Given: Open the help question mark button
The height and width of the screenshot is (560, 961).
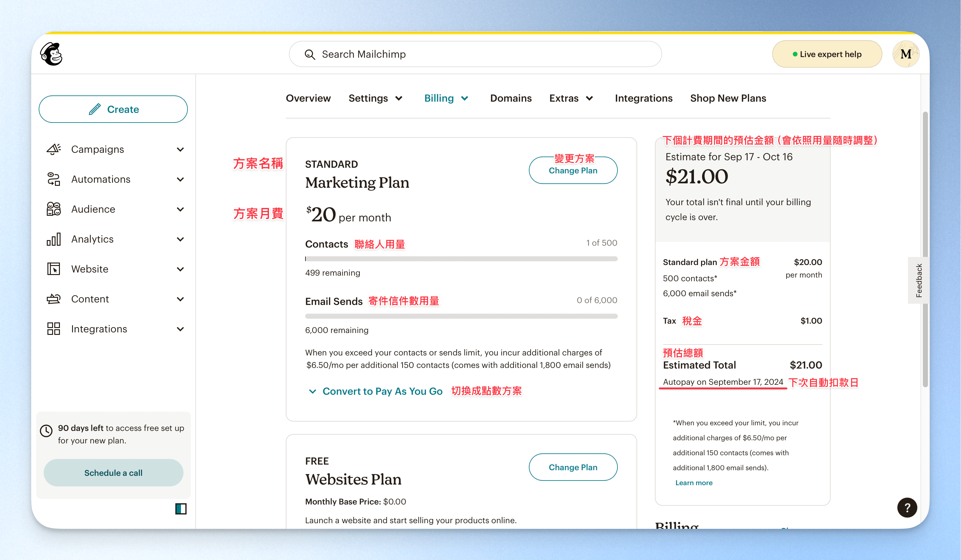Looking at the screenshot, I should click(907, 507).
